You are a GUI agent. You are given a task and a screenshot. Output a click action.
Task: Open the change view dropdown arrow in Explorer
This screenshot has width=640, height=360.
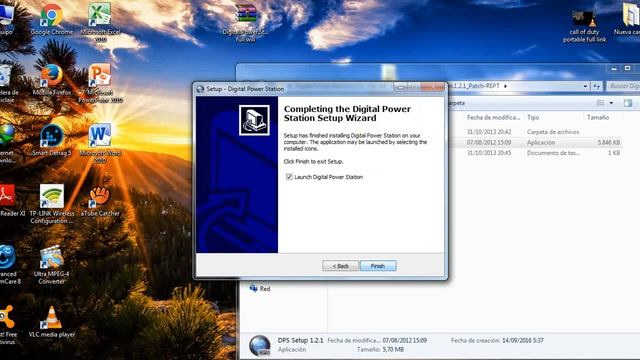point(611,103)
